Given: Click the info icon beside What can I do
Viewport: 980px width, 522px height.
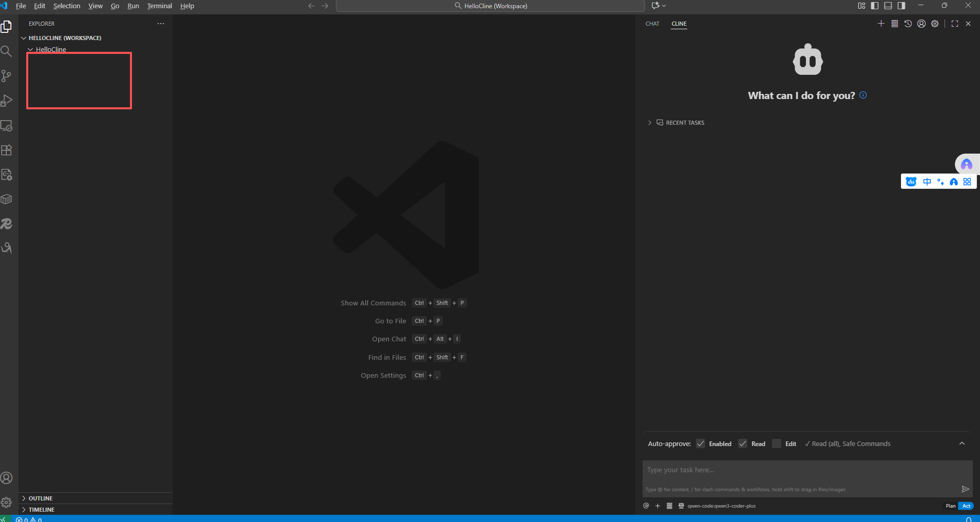Looking at the screenshot, I should coord(863,95).
